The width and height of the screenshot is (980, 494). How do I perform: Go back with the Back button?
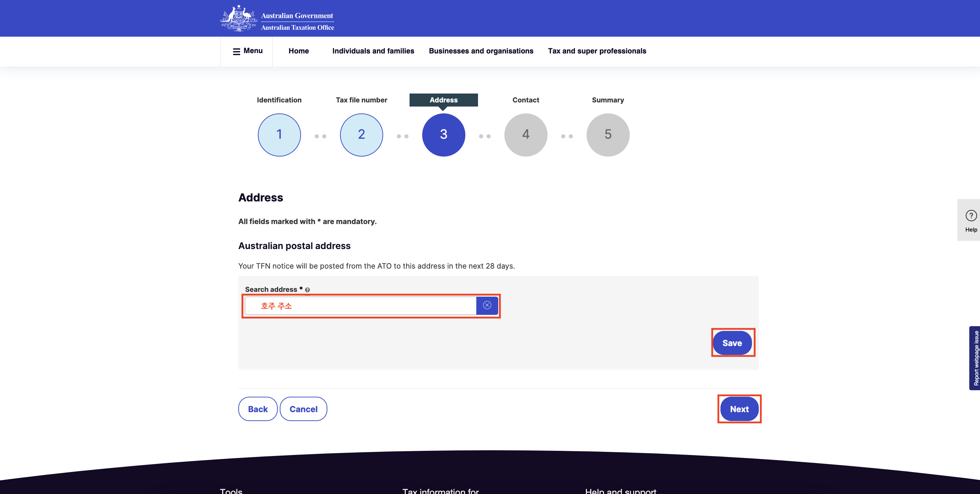pos(257,409)
